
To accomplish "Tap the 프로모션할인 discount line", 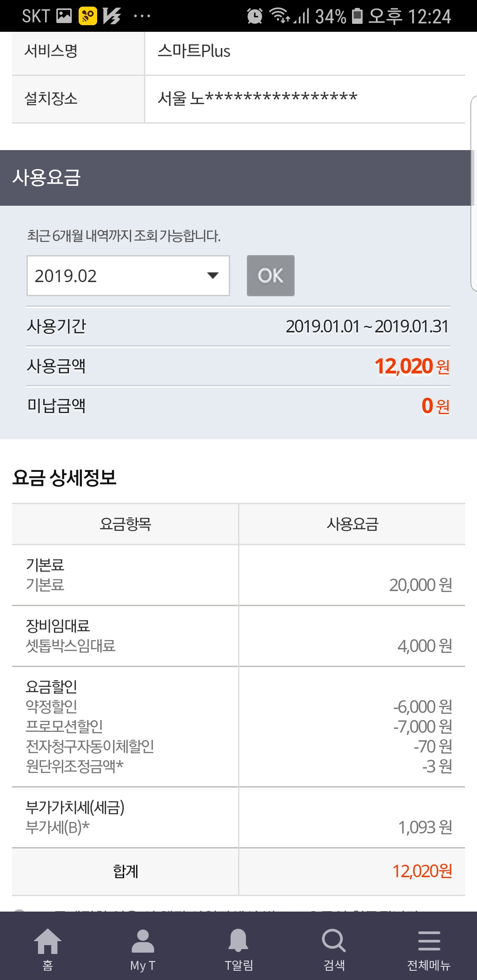I will click(x=64, y=726).
